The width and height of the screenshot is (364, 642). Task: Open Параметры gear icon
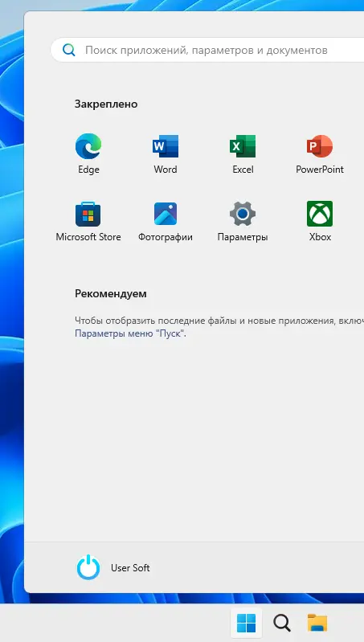click(x=243, y=214)
